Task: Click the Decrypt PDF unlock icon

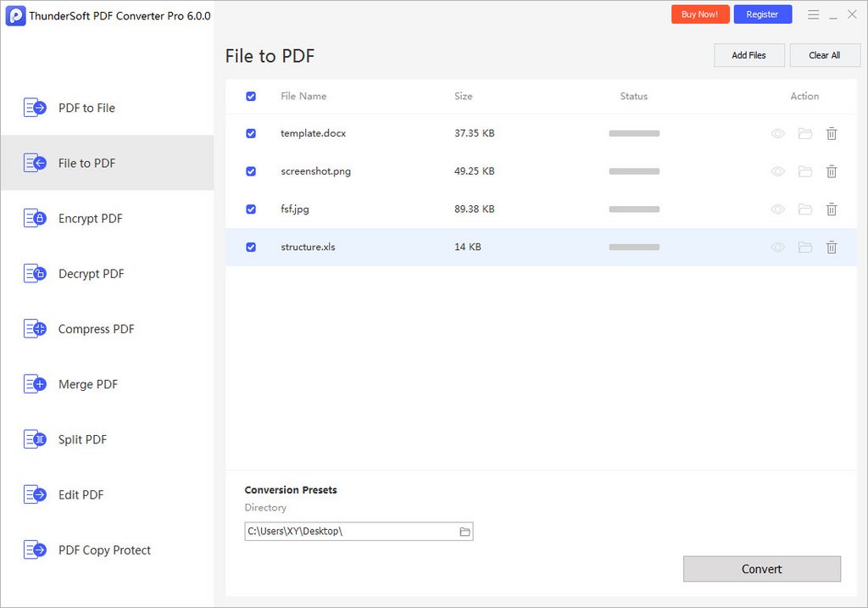Action: (x=35, y=274)
